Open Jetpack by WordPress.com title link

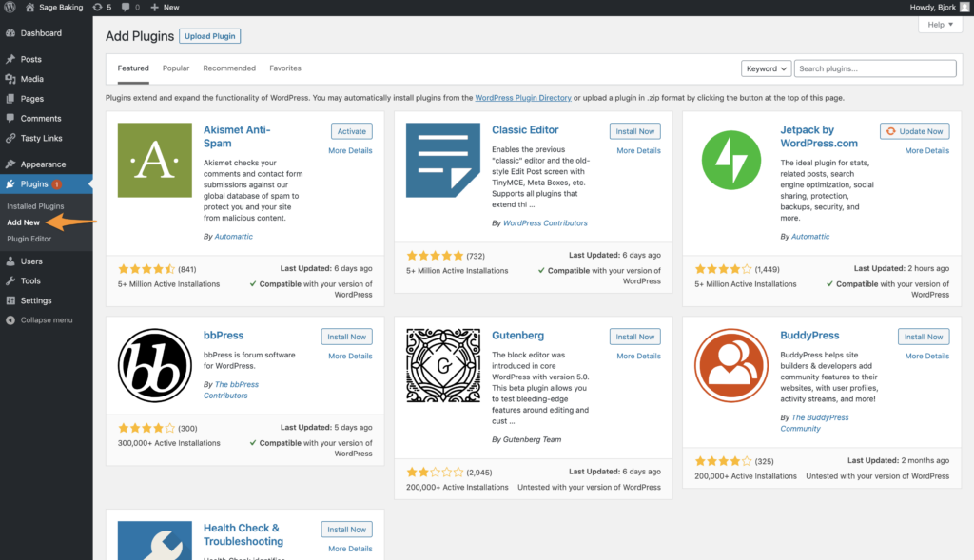pos(819,136)
